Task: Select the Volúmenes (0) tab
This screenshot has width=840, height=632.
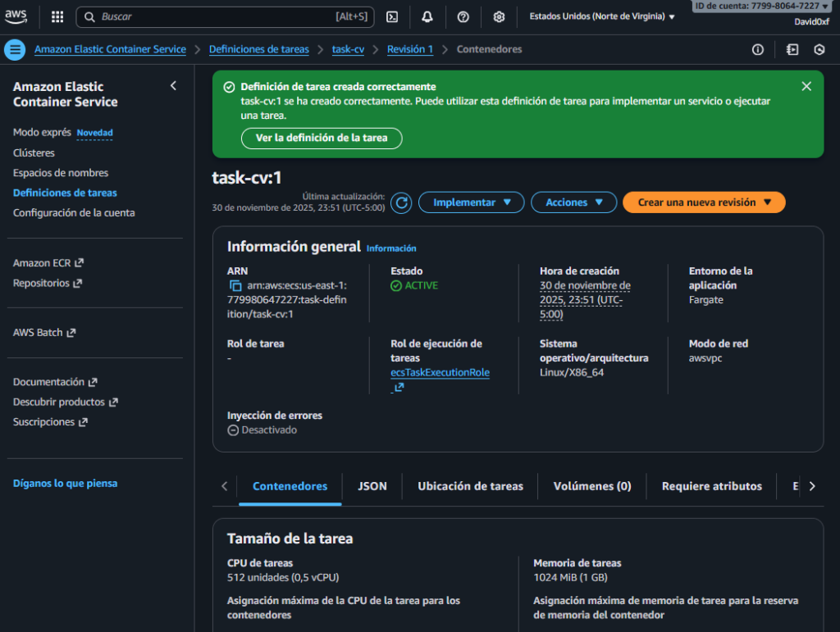Action: 591,486
